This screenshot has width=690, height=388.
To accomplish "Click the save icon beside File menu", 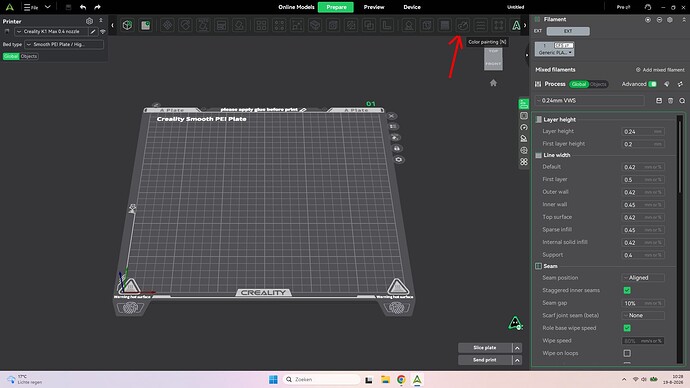I will 68,7.
